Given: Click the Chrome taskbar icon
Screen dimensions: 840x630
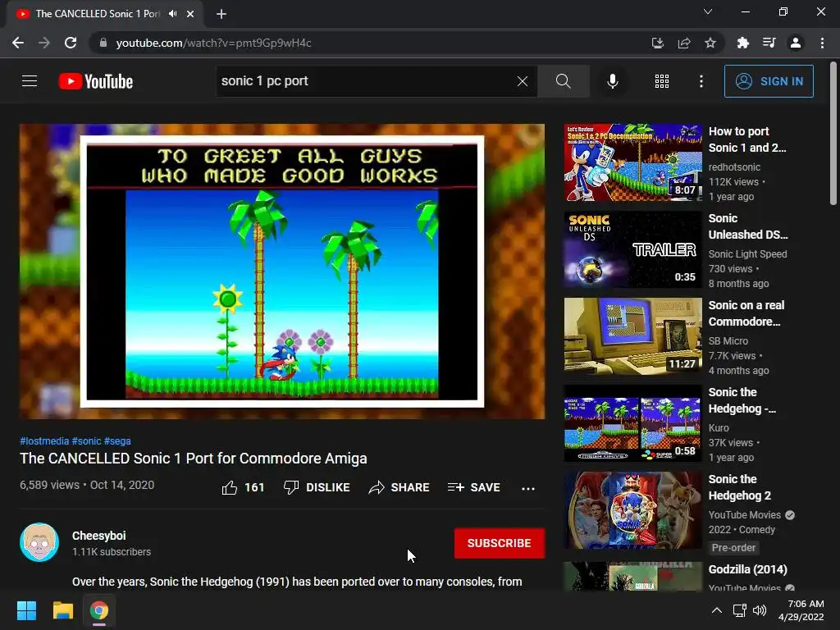Looking at the screenshot, I should point(99,610).
